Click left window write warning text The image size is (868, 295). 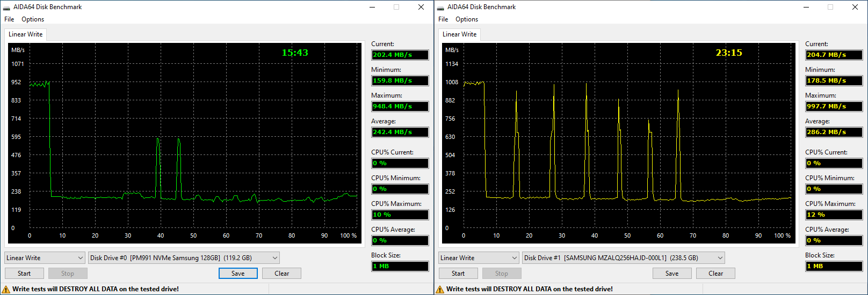(96, 289)
